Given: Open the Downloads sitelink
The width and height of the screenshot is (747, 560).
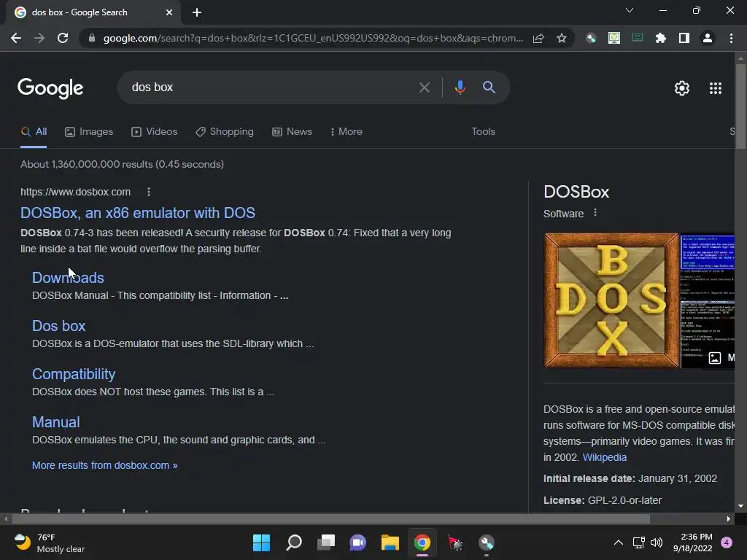Looking at the screenshot, I should [68, 278].
